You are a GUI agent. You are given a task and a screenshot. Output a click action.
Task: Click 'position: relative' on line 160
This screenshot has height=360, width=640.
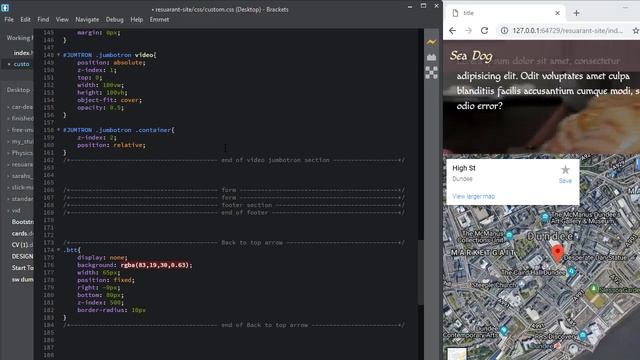tap(111, 145)
